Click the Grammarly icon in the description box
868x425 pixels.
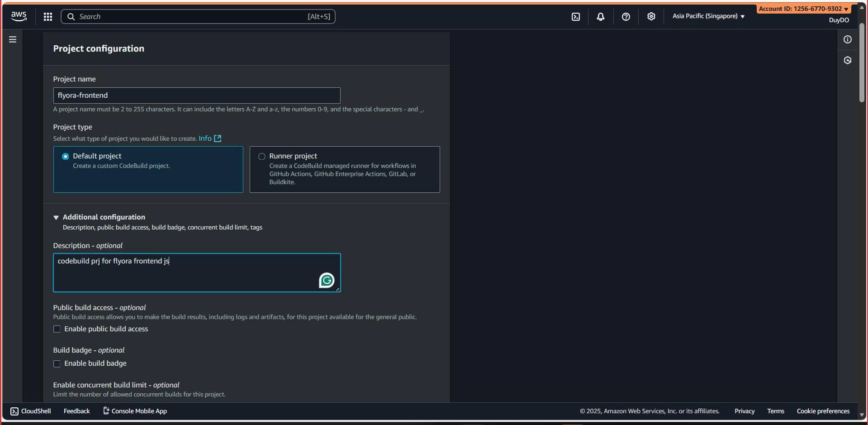pyautogui.click(x=327, y=280)
